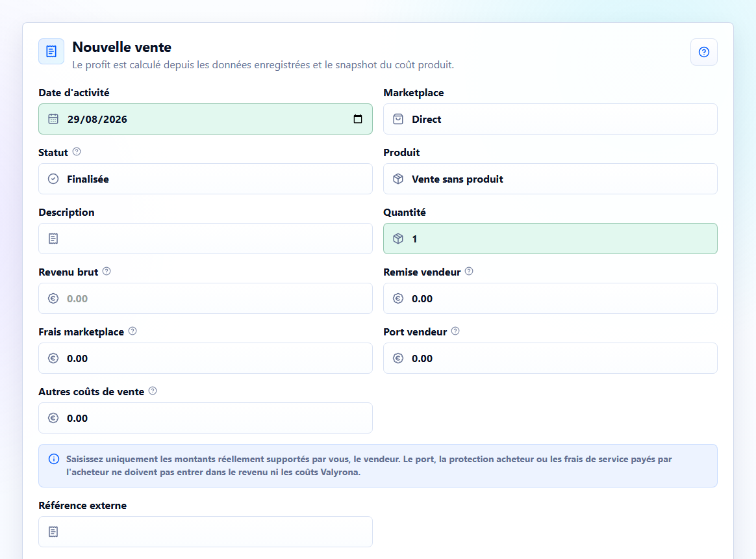The image size is (756, 559).
Task: Click the 'Référence externe' label
Action: 82,506
